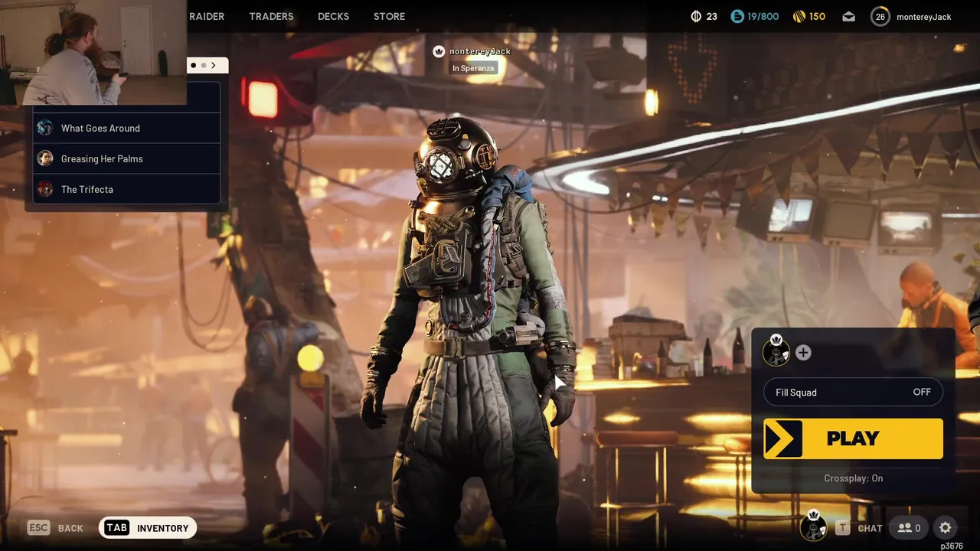Open the montereyJack profile name at top right
Screen dimensions: 980x551
[x=924, y=17]
